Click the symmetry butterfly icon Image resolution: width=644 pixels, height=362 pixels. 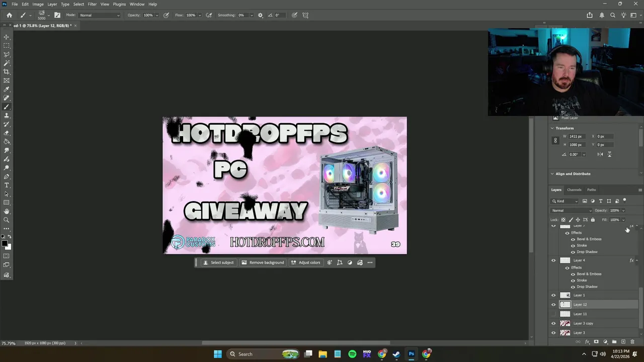305,15
